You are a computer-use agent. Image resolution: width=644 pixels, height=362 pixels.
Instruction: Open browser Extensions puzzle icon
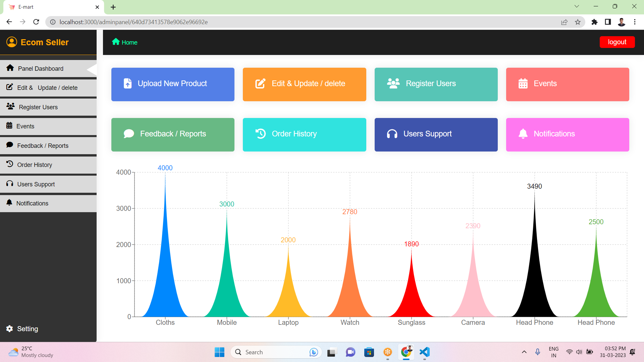[x=594, y=22]
